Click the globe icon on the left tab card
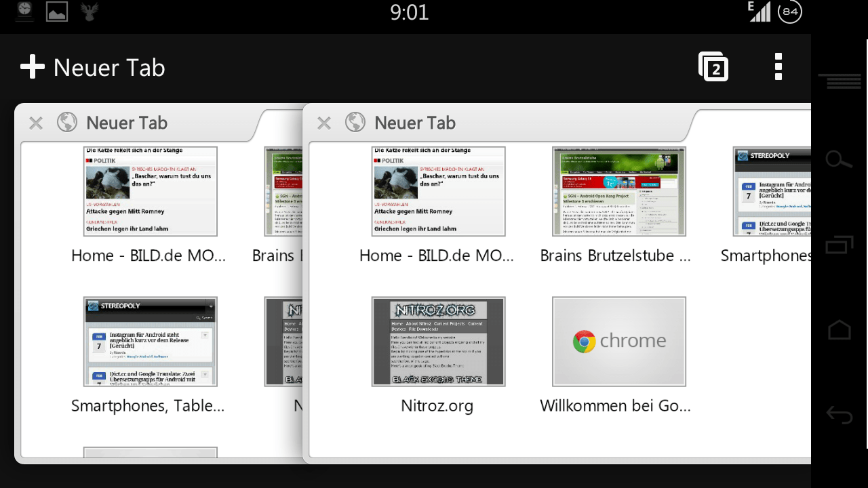The width and height of the screenshot is (868, 488). [67, 122]
